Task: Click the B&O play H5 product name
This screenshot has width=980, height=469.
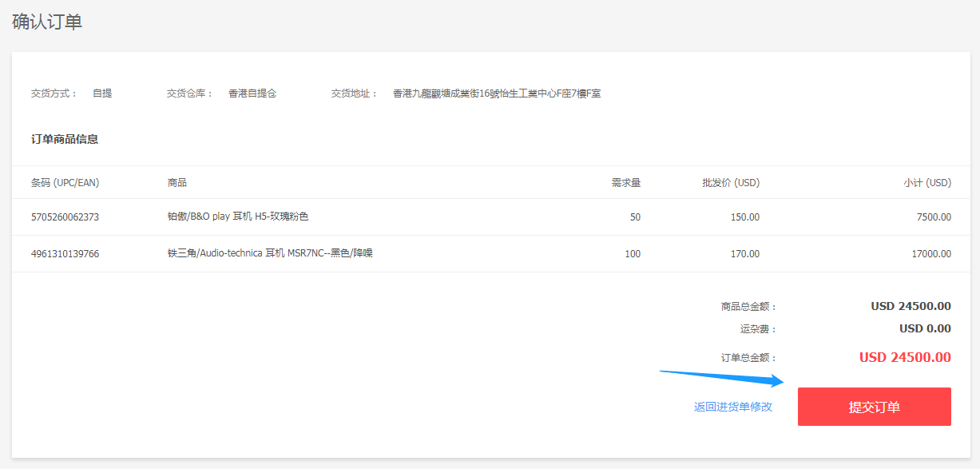Action: [x=238, y=217]
